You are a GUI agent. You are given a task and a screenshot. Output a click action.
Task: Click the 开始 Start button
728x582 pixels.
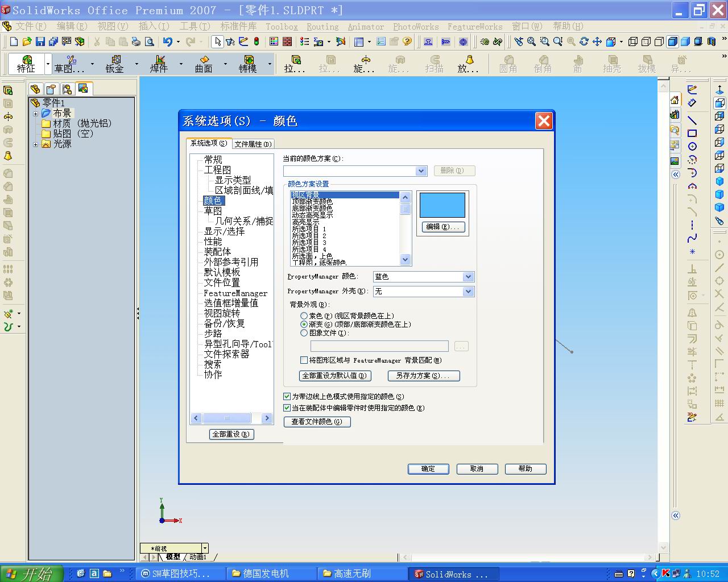[32, 574]
